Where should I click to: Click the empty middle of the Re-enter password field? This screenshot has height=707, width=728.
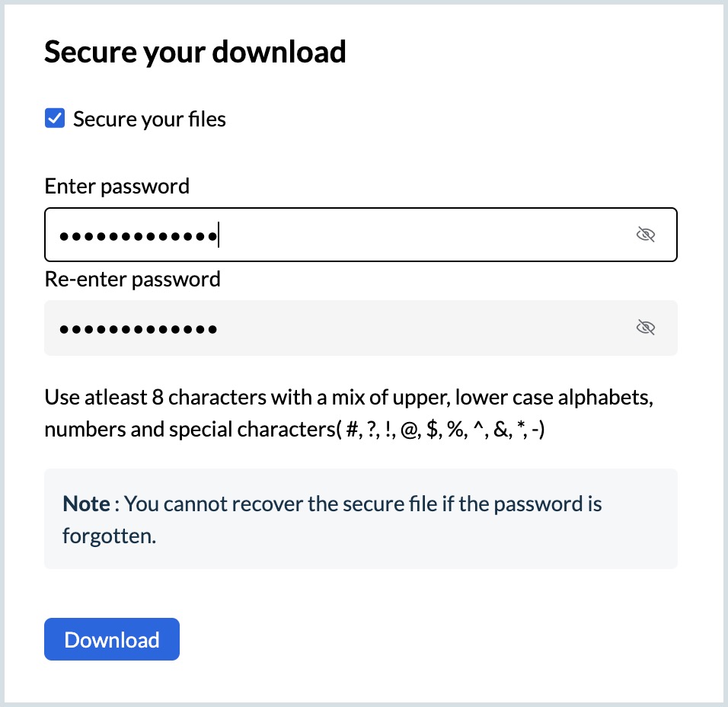click(x=419, y=328)
